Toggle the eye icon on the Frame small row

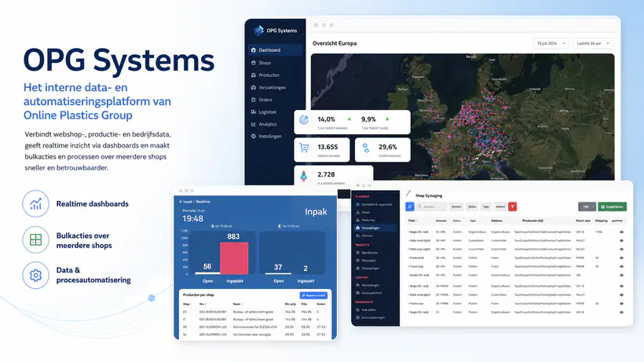point(621,258)
